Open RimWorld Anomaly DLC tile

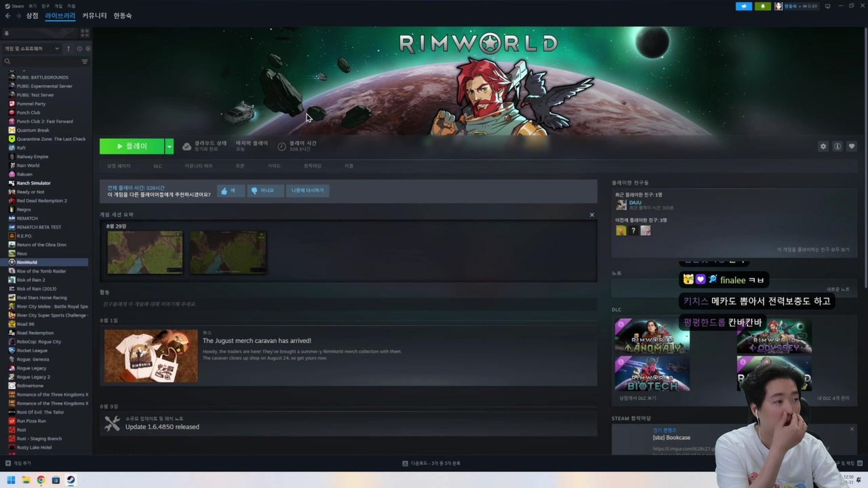652,336
